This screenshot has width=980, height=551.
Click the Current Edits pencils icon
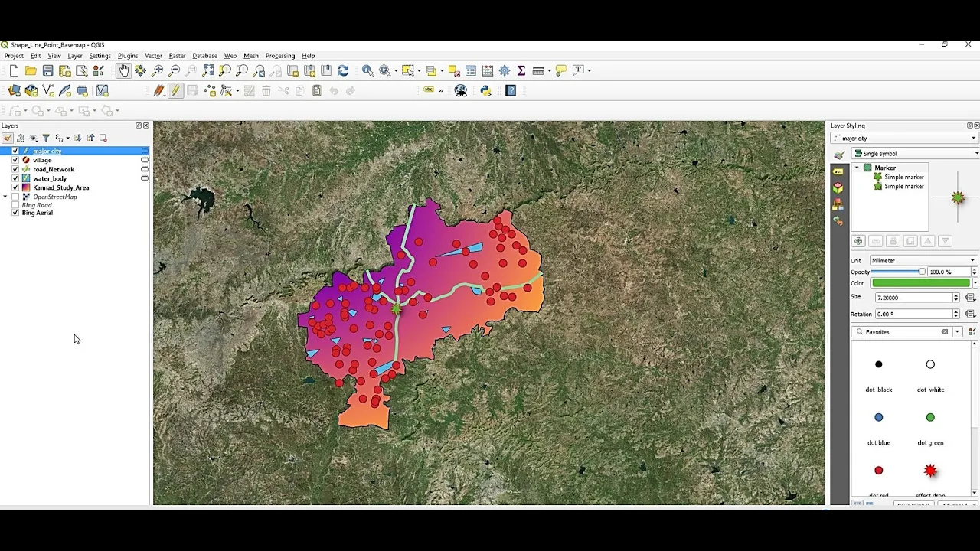pos(158,90)
